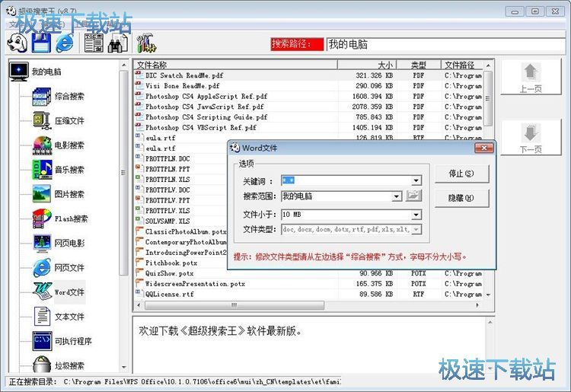
Task: Select DIC Swatch ReadMe.pdf row
Action: pos(309,75)
